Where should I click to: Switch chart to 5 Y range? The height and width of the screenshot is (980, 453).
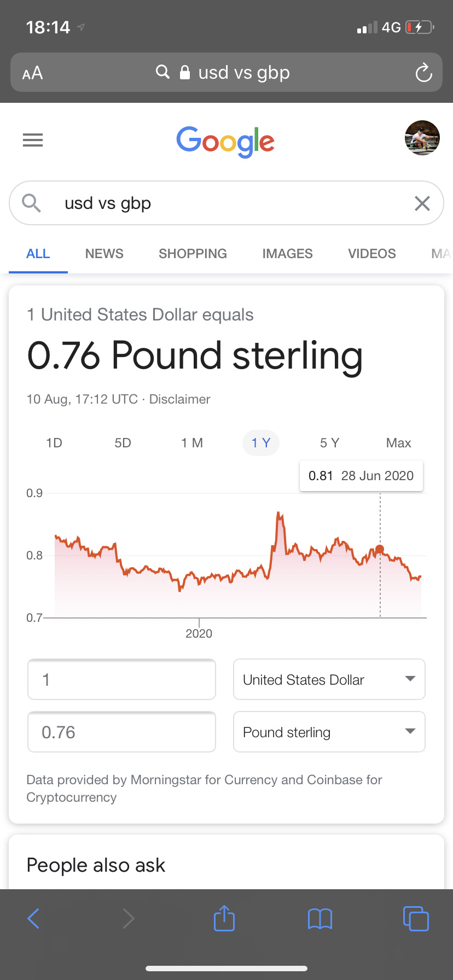(329, 443)
